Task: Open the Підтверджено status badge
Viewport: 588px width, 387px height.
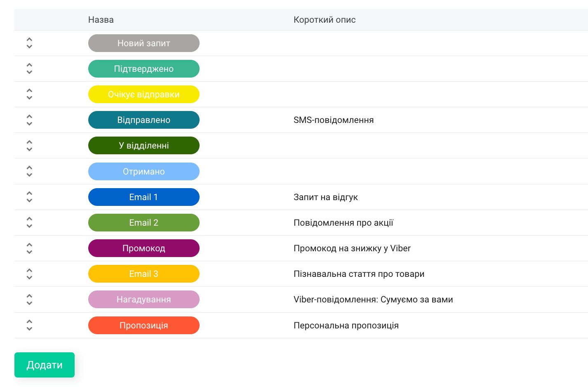Action: point(144,68)
